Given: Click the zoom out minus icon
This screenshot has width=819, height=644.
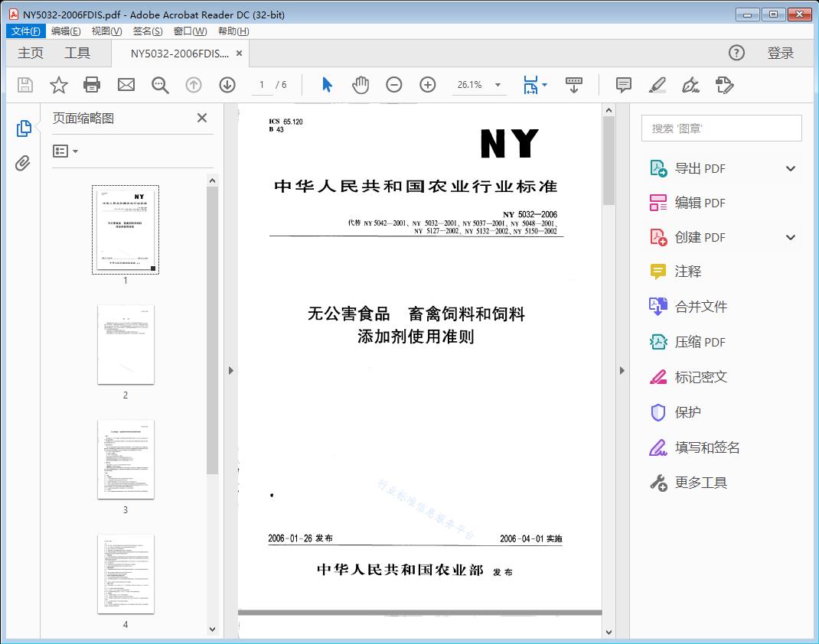Looking at the screenshot, I should [394, 85].
